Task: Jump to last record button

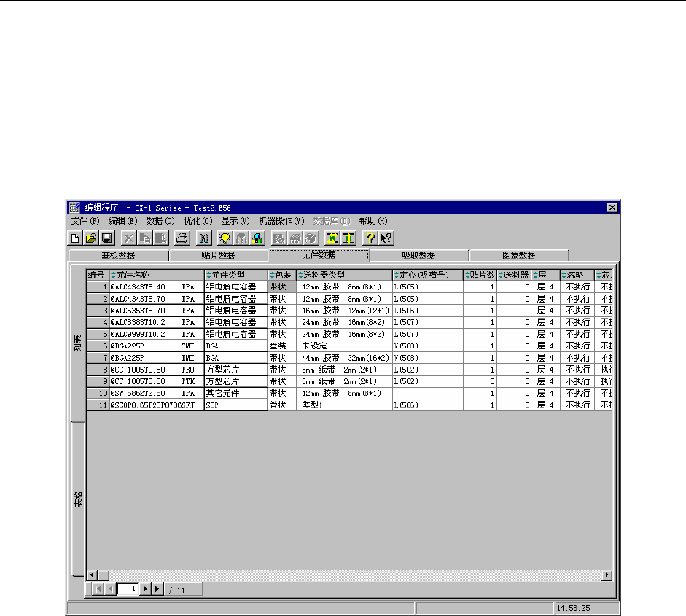Action: [x=157, y=589]
